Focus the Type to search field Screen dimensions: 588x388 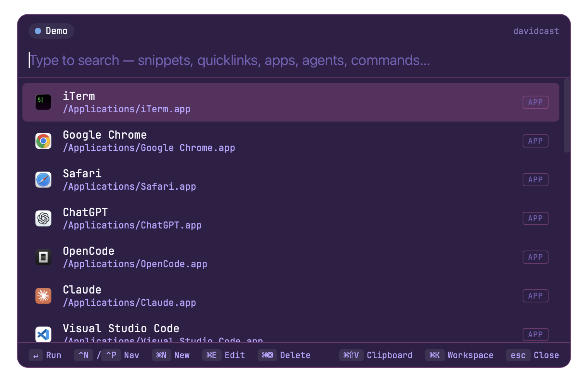(294, 60)
